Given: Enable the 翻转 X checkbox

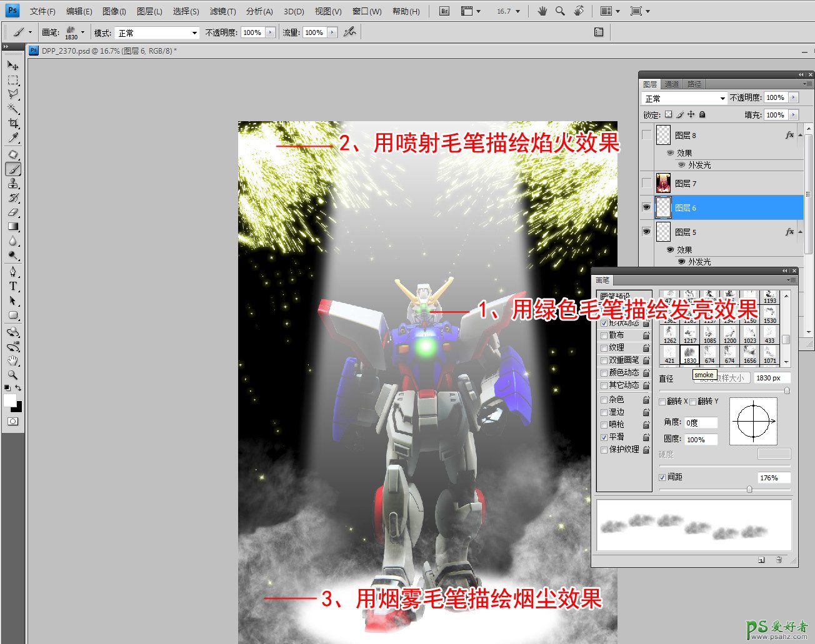Looking at the screenshot, I should [662, 402].
